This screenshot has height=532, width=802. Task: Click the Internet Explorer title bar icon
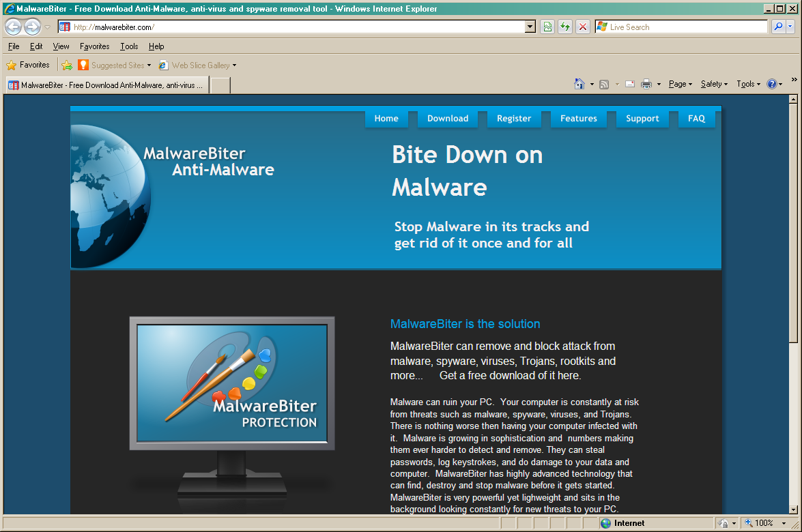[9, 9]
